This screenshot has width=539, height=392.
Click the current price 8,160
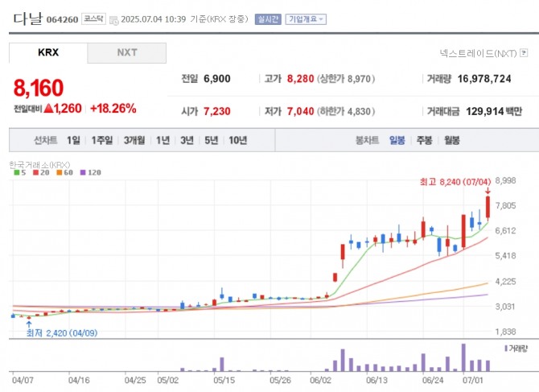39,88
